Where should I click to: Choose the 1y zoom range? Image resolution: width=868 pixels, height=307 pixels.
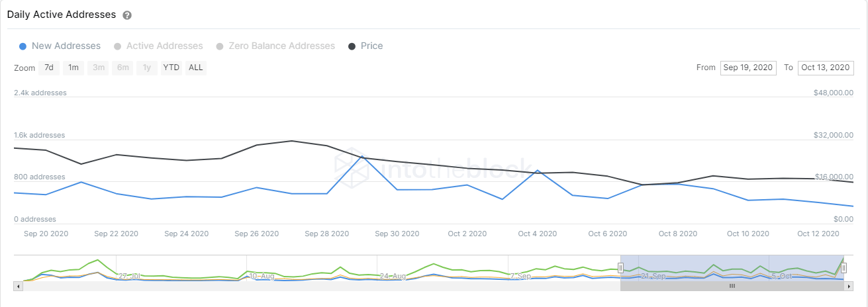[x=147, y=67]
